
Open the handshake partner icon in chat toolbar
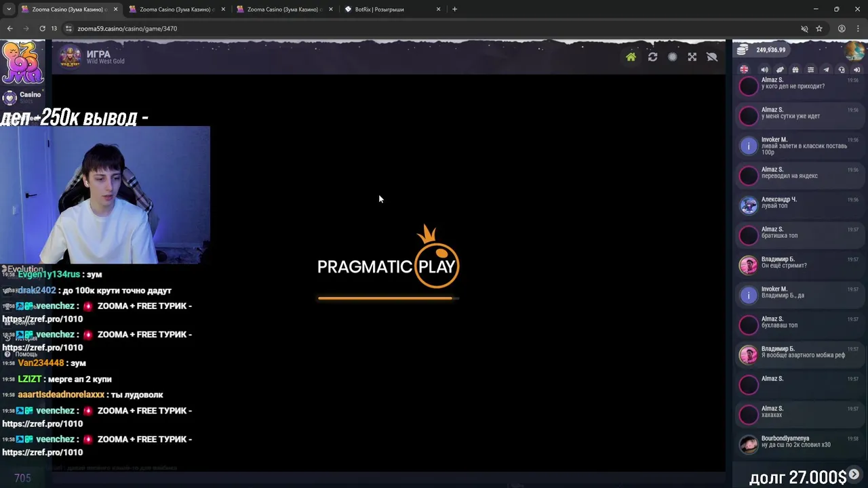point(780,70)
